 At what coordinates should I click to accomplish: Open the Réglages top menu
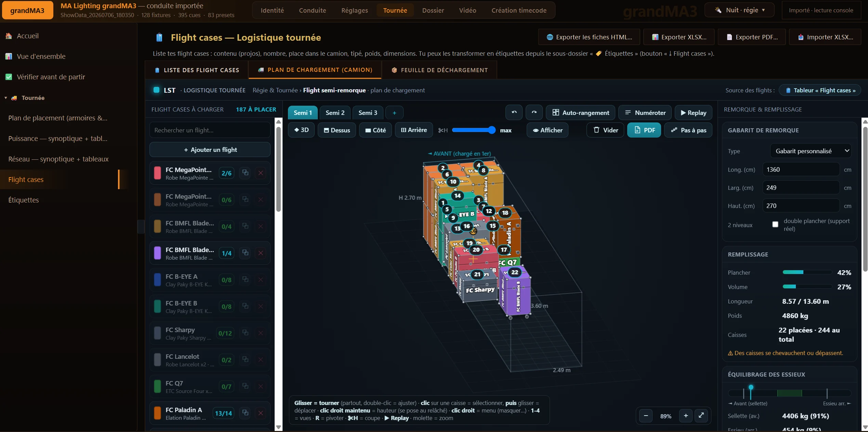point(355,10)
